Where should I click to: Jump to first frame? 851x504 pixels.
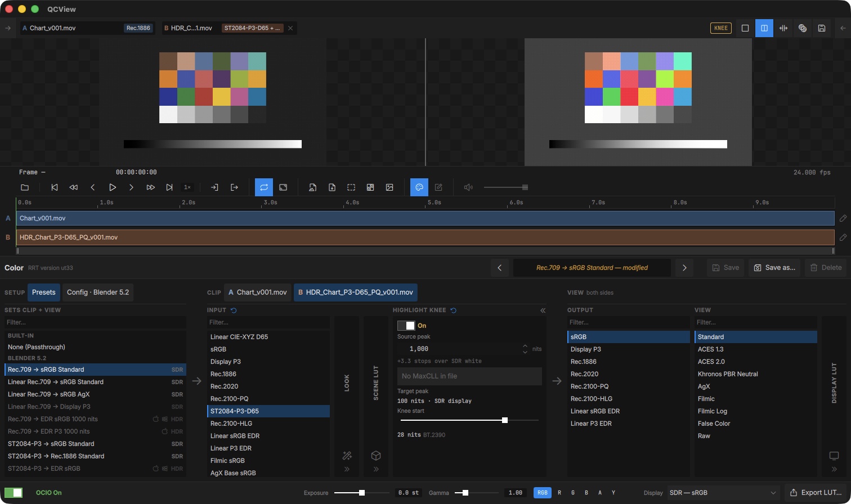(x=55, y=187)
